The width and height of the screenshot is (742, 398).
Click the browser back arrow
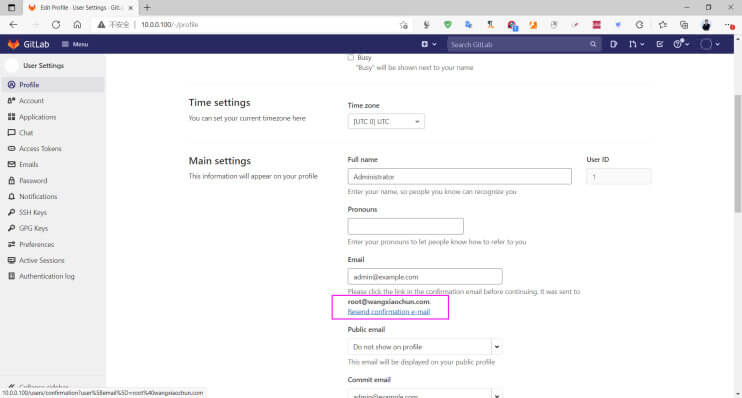point(13,25)
